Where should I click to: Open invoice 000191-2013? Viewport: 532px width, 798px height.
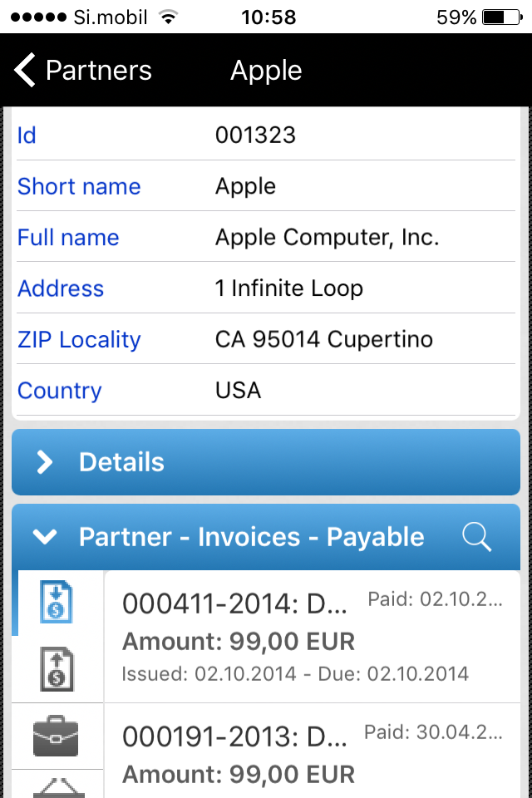tap(313, 751)
